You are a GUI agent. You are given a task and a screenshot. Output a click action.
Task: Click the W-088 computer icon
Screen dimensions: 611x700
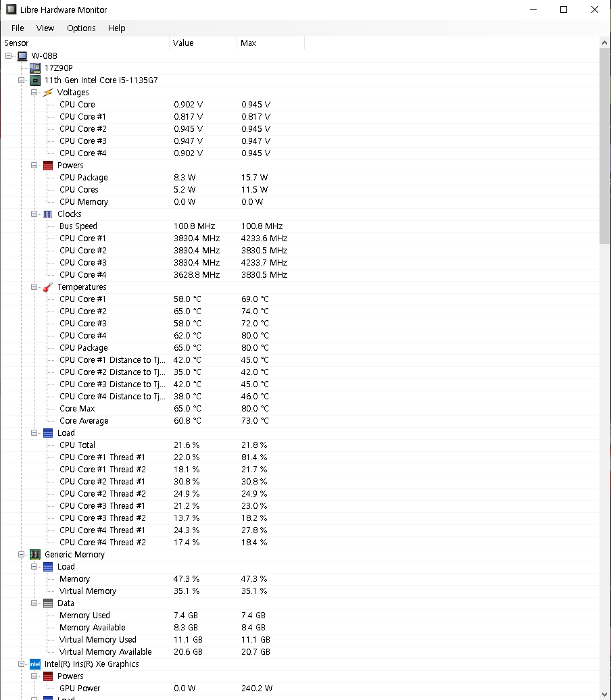[x=22, y=56]
